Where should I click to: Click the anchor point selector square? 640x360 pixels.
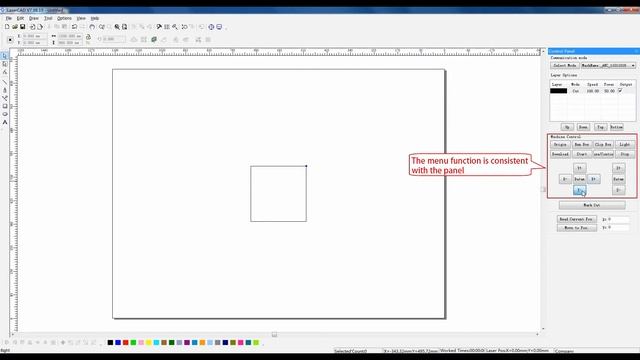(10, 40)
